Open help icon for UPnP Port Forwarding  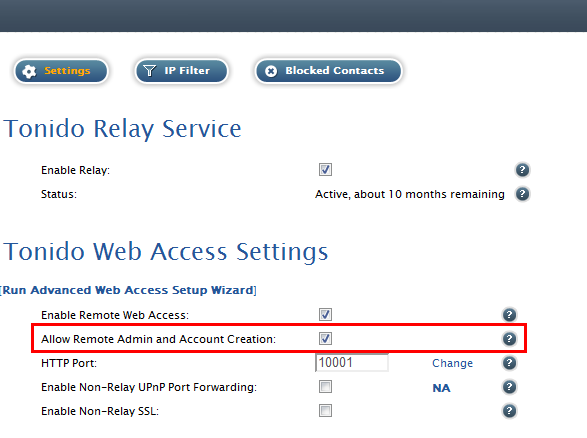point(509,387)
